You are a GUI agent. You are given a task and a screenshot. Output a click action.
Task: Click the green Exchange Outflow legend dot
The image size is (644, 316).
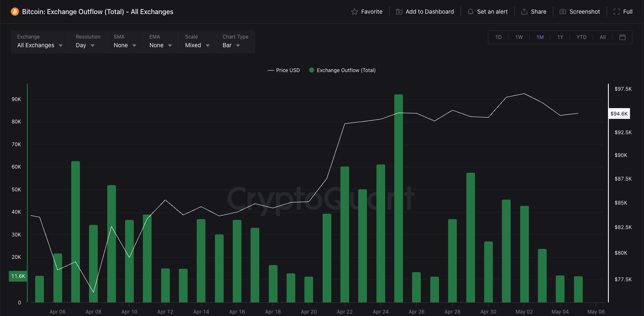pyautogui.click(x=311, y=70)
